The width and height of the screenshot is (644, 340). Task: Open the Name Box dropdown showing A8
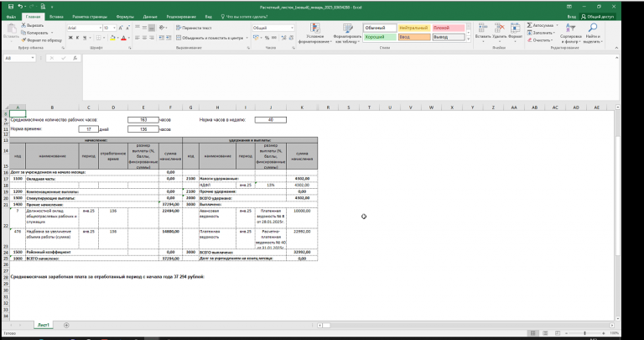33,59
